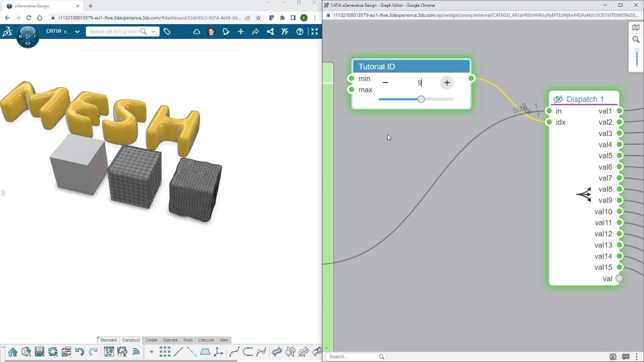This screenshot has height=362, width=644.
Task: Click the Tutorial ID max input port
Action: [351, 89]
